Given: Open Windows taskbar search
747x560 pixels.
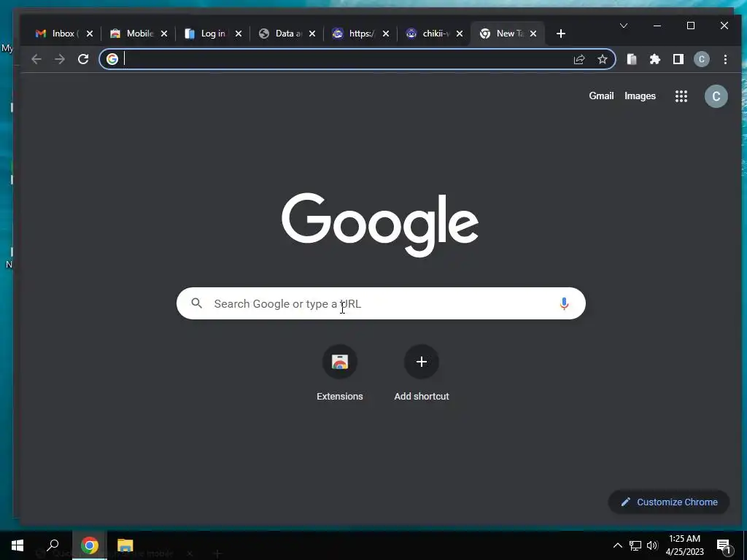Looking at the screenshot, I should point(53,545).
